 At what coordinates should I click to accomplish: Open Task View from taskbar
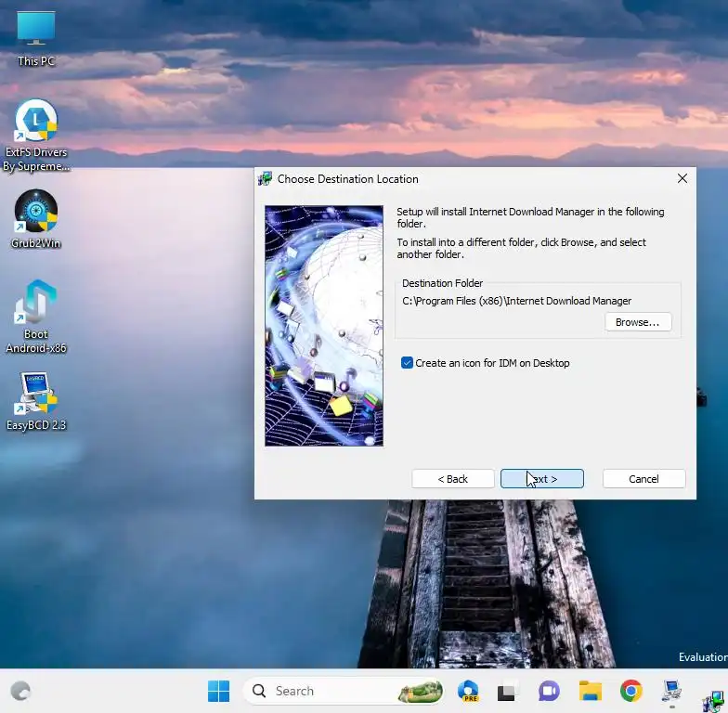click(507, 691)
